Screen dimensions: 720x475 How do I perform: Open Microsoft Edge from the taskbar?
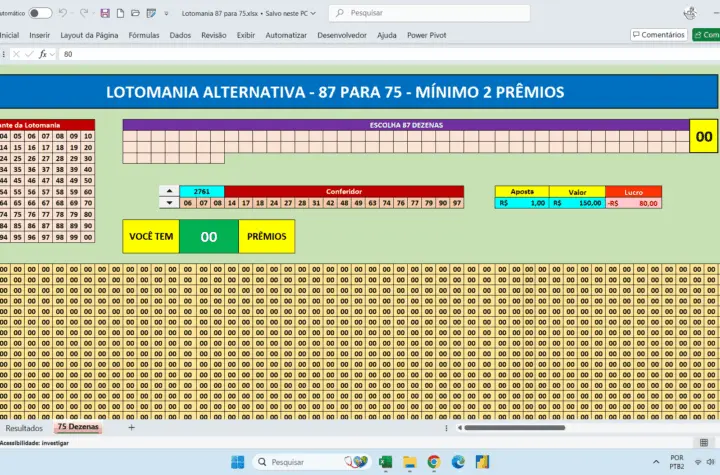[458, 462]
